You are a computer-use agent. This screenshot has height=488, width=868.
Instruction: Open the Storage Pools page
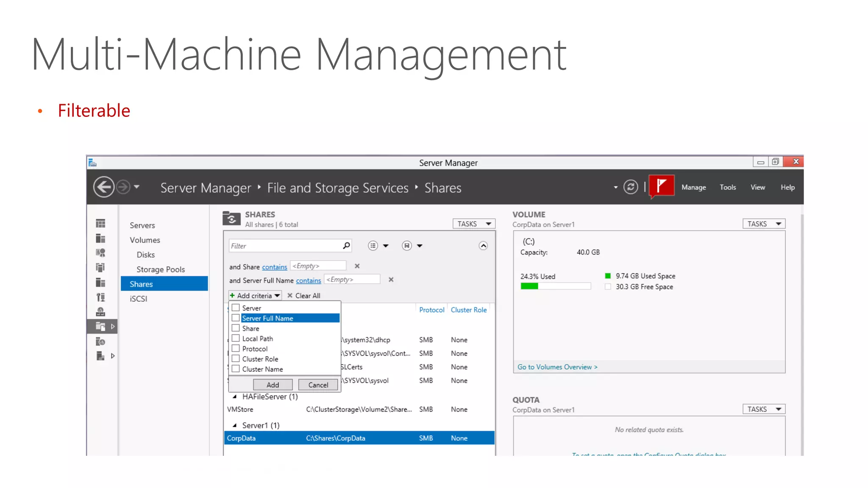161,269
